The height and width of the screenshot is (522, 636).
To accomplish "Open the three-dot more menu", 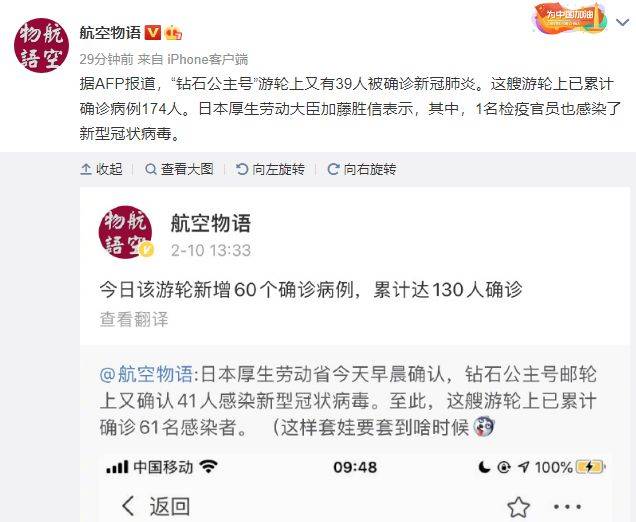I will tap(567, 507).
